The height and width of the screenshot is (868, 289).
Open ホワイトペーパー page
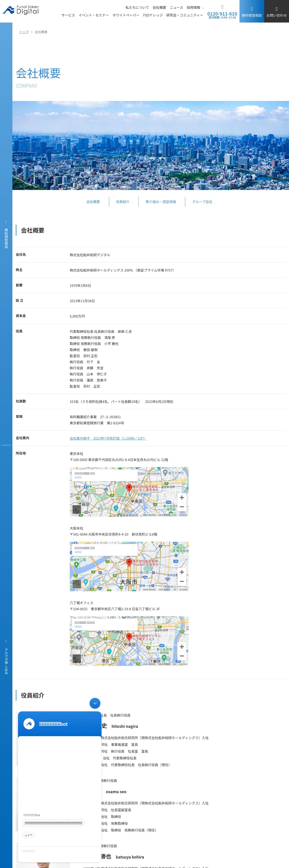point(126,15)
